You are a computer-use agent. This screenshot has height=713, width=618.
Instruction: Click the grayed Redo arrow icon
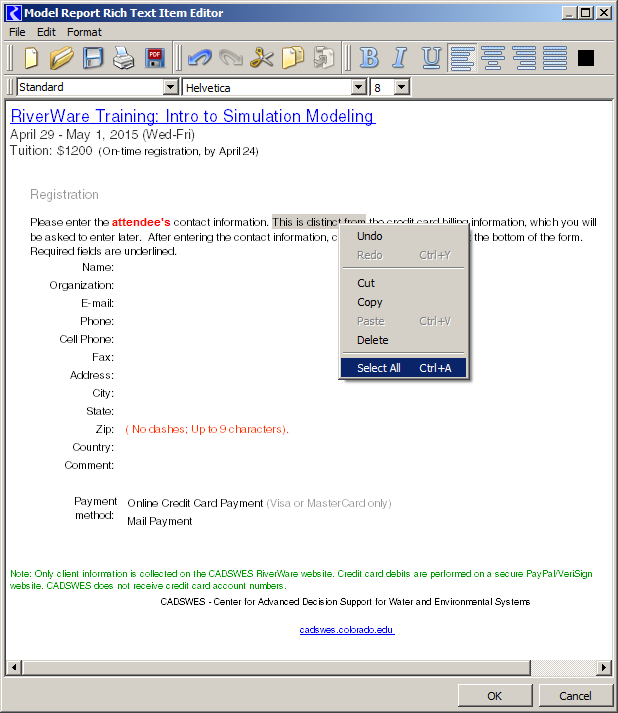[x=231, y=58]
